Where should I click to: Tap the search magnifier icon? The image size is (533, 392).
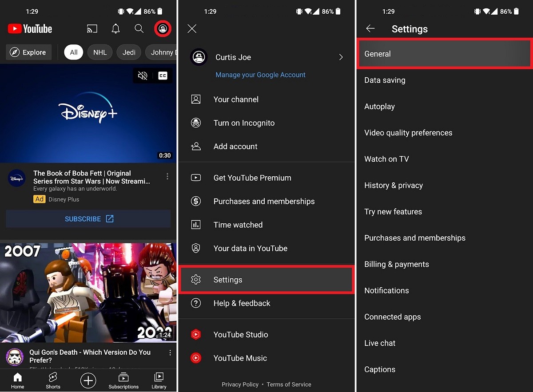[139, 29]
